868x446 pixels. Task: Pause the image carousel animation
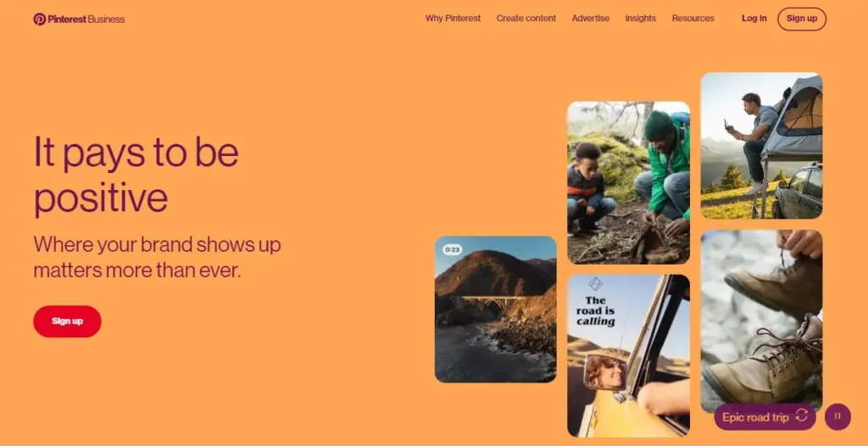[x=837, y=416]
